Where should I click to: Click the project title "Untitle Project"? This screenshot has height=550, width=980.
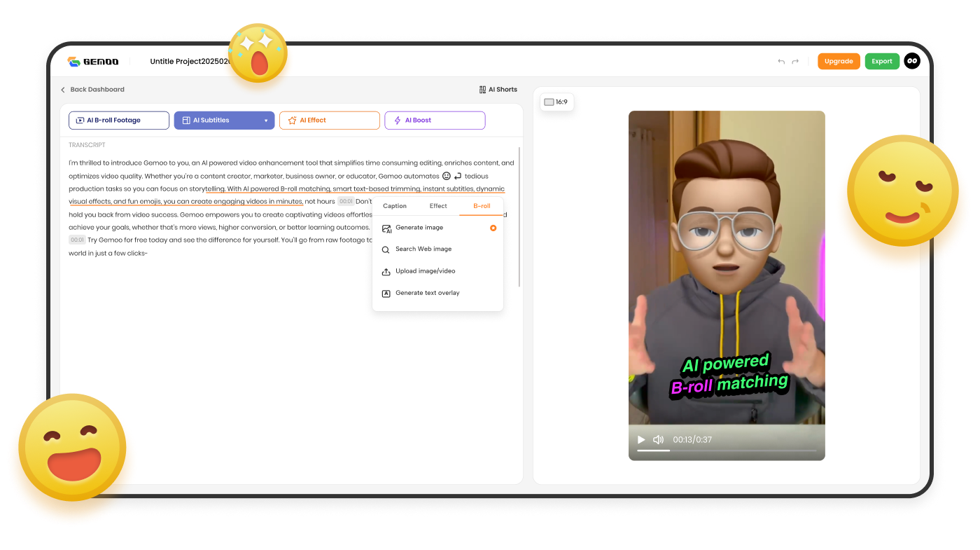coord(190,62)
